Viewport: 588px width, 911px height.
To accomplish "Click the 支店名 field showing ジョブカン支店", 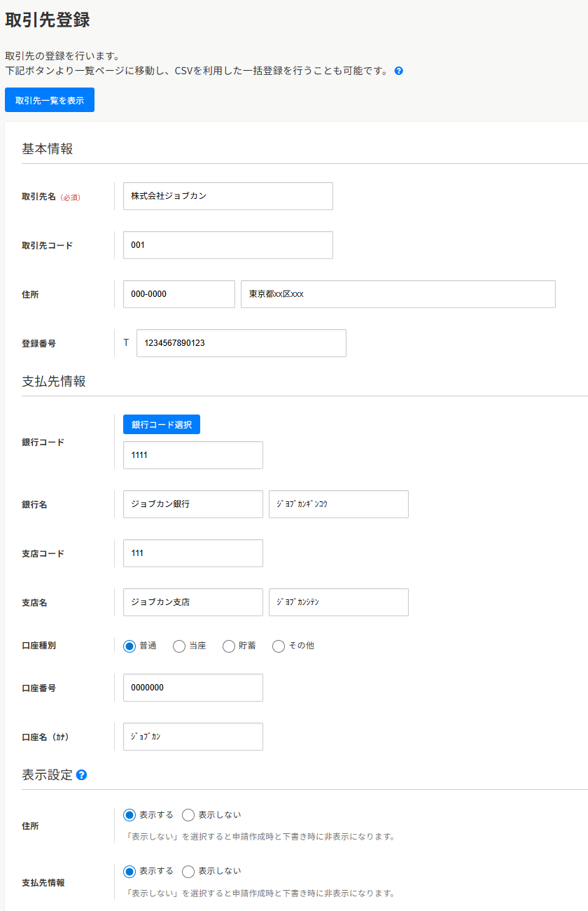I will [x=192, y=602].
